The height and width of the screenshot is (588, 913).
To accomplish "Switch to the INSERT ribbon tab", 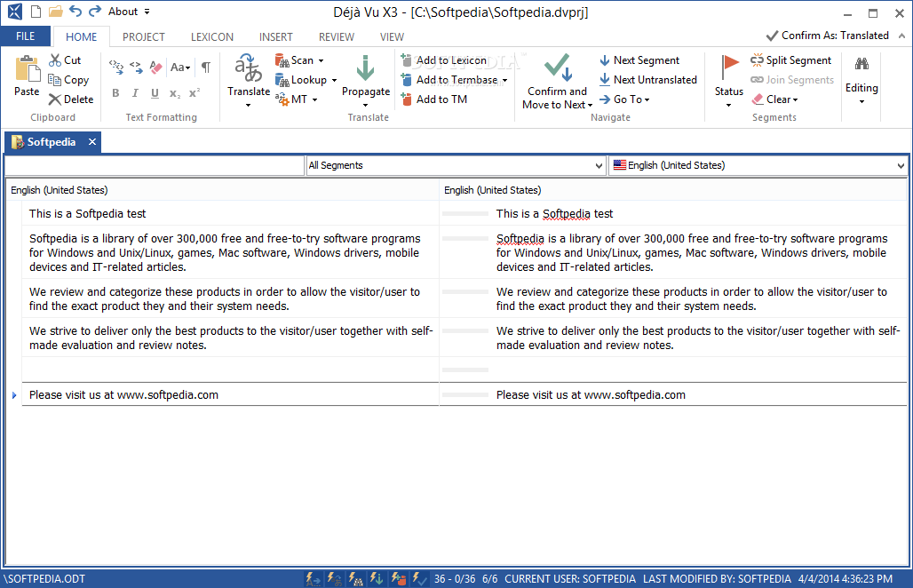I will 275,36.
